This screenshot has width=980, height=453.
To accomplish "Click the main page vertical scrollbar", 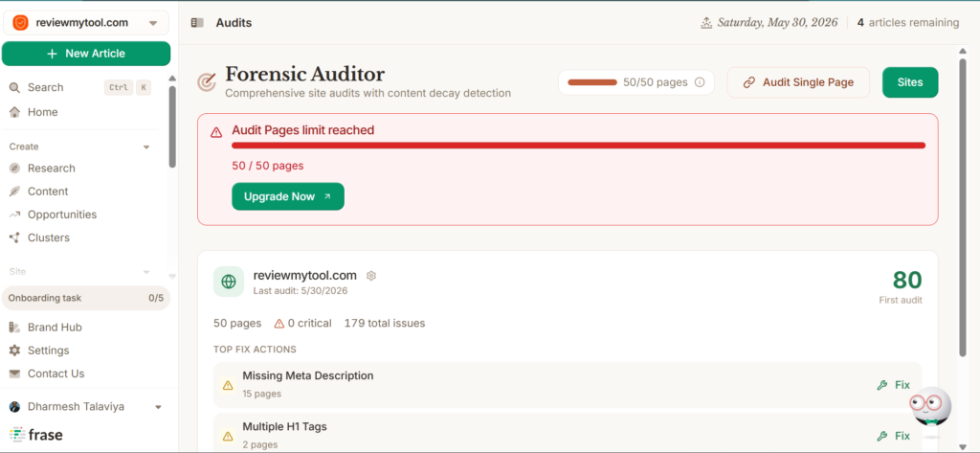I will tap(963, 207).
